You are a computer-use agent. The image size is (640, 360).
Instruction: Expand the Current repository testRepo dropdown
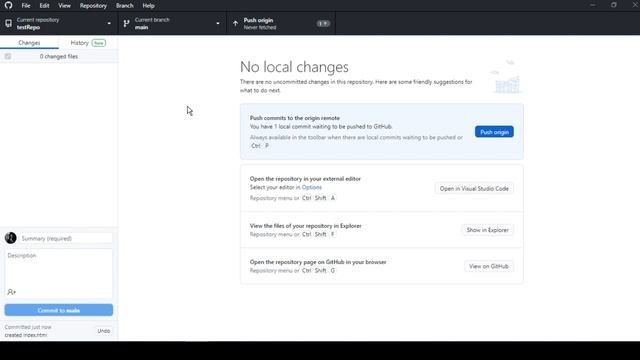point(59,23)
